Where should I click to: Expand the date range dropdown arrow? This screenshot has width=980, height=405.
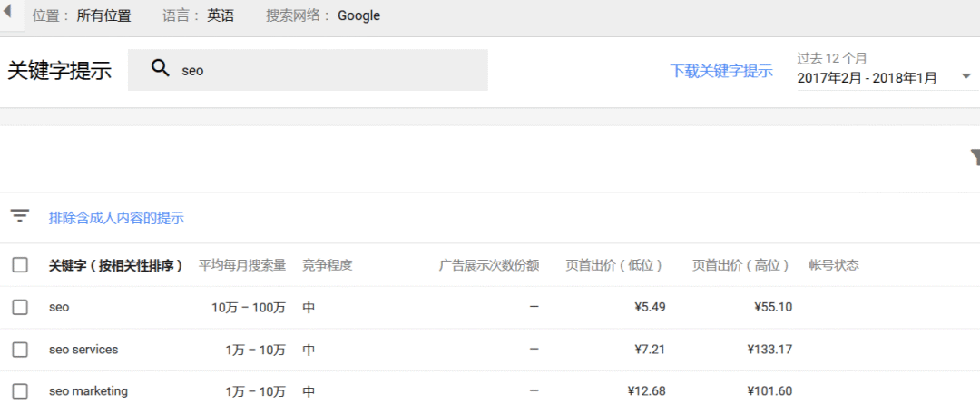pos(965,77)
